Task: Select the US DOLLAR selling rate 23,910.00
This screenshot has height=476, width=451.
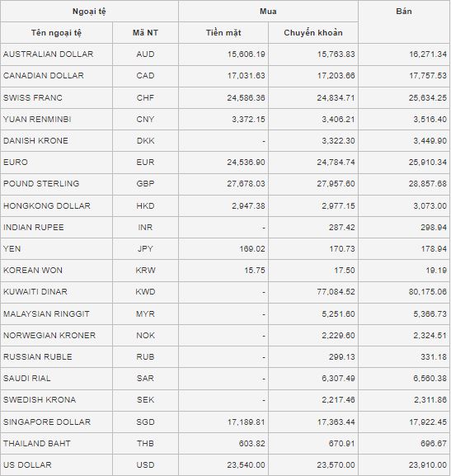Action: [427, 464]
